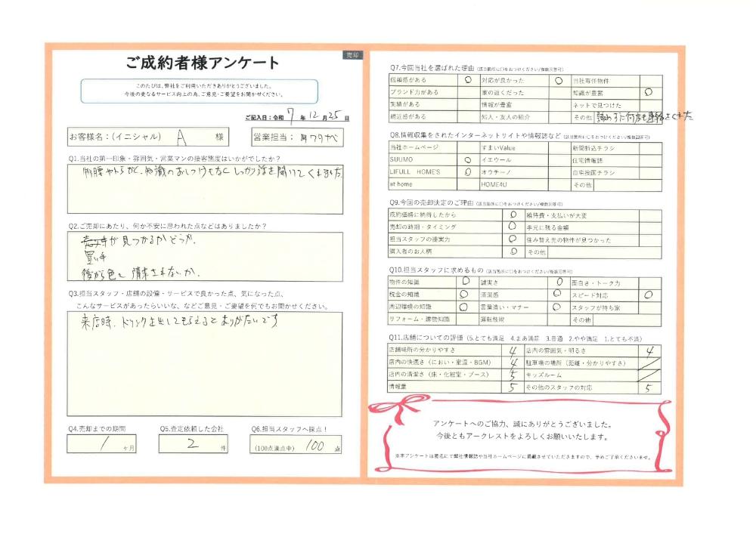
Task: Toggle the スピード対応 checkbox in Q10
Action: point(649,295)
